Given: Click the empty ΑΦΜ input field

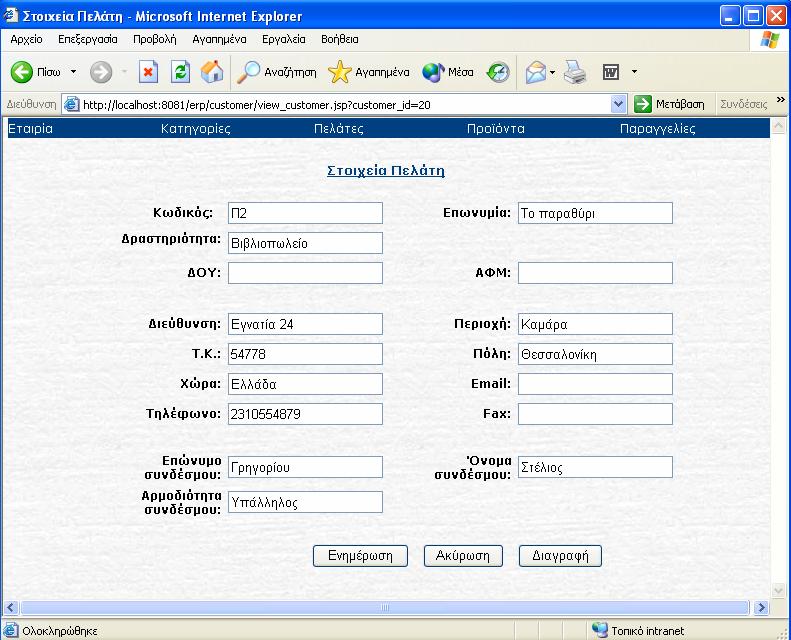Looking at the screenshot, I should (595, 273).
